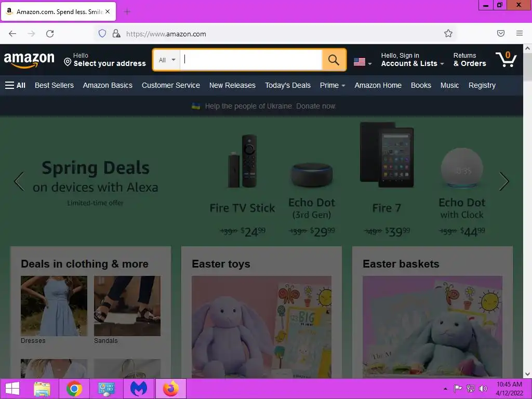Click the Amazon logo
This screenshot has height=399, width=532.
coord(29,60)
